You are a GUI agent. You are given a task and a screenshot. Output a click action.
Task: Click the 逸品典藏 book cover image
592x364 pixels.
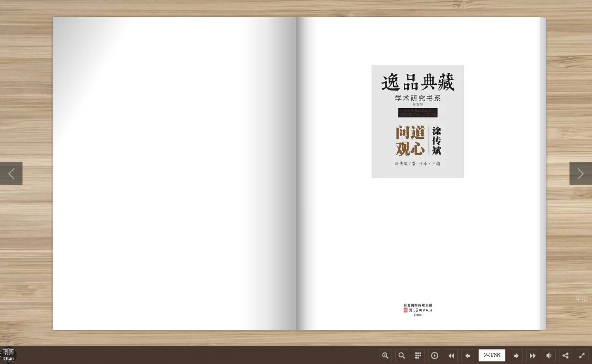pyautogui.click(x=418, y=121)
